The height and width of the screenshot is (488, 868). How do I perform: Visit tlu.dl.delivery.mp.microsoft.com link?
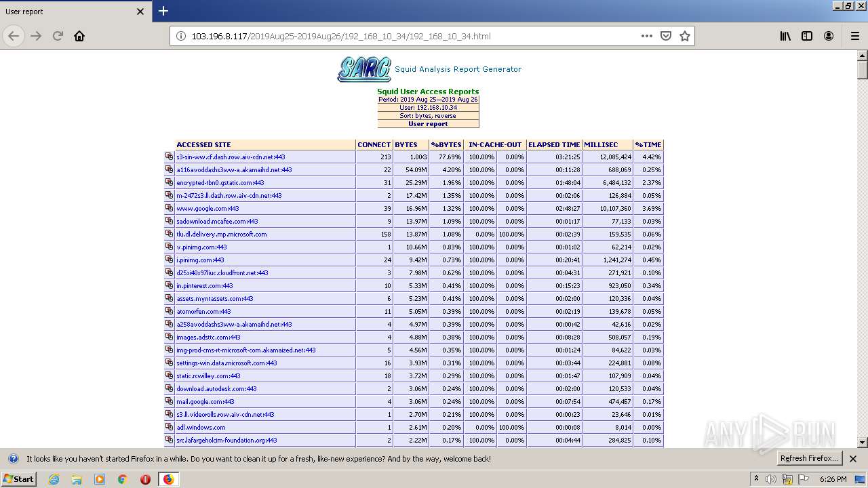tap(222, 235)
